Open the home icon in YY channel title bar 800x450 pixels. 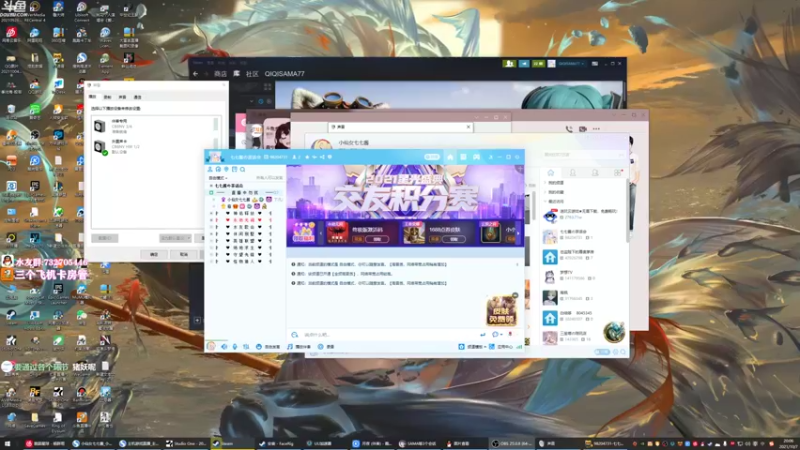tap(450, 157)
